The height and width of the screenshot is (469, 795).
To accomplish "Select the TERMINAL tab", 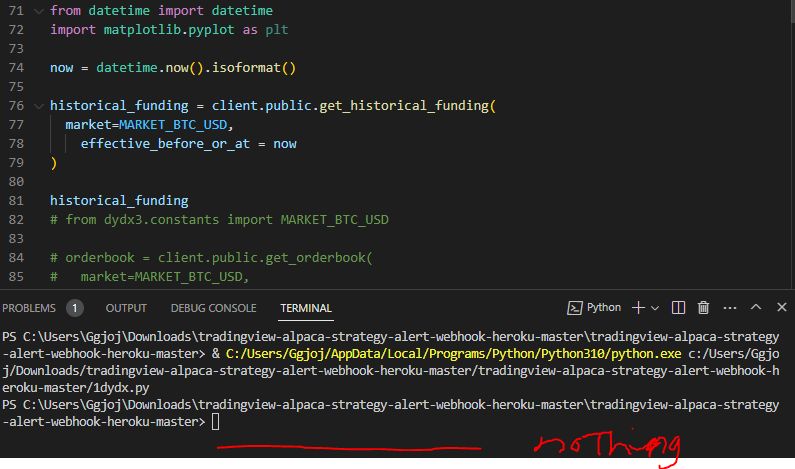I will point(306,308).
